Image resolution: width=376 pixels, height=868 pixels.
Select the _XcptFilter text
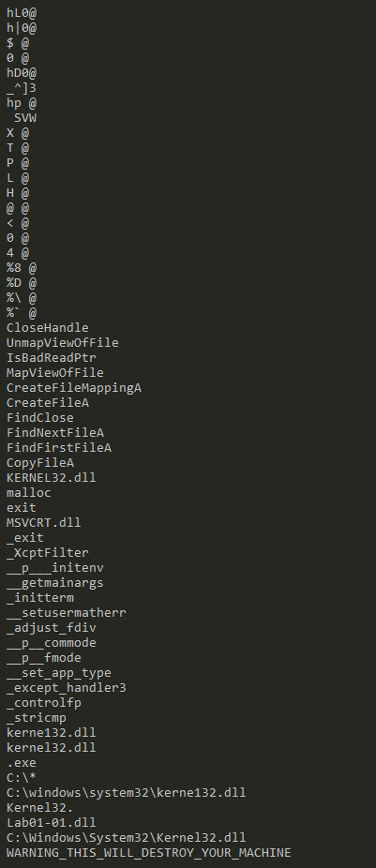click(48, 552)
